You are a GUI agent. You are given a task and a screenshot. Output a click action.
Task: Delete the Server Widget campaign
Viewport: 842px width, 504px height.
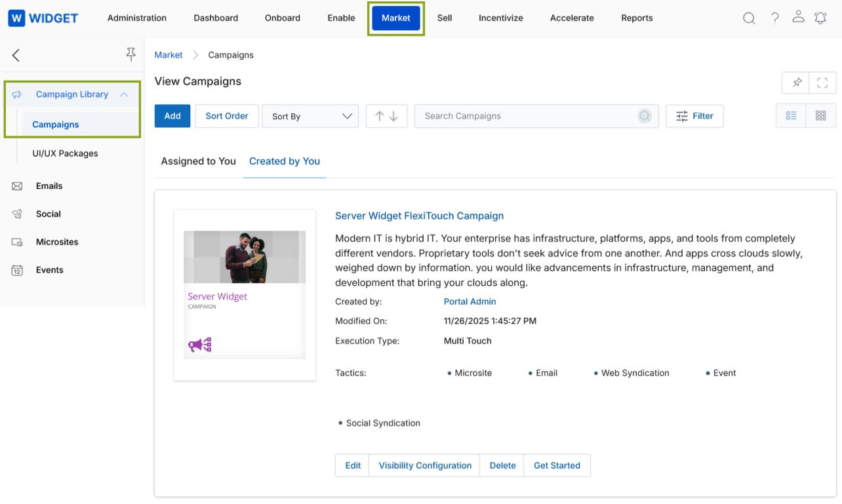(502, 465)
